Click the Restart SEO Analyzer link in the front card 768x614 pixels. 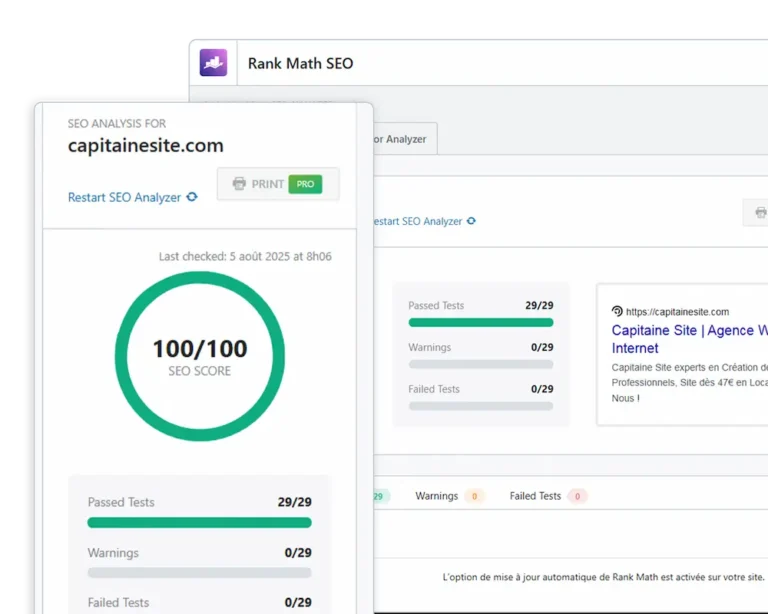tap(124, 197)
